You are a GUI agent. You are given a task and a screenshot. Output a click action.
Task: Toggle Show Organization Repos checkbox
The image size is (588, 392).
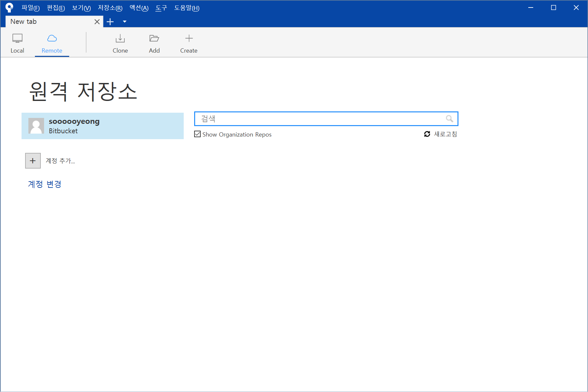click(x=197, y=134)
